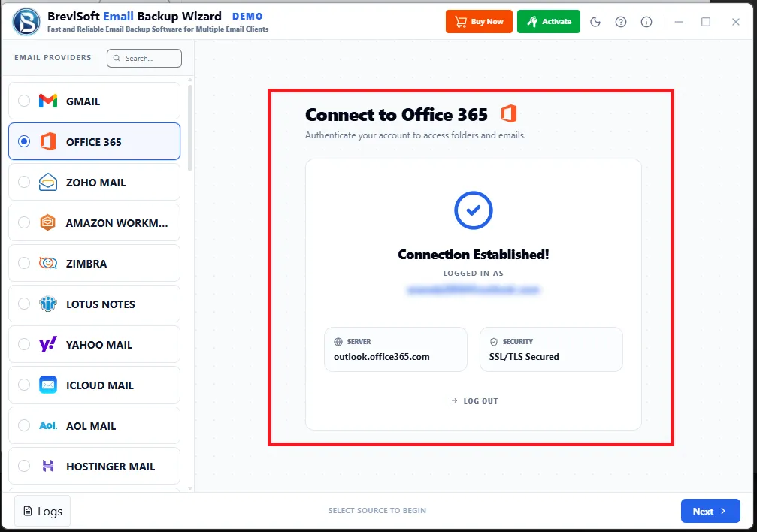Toggle dark mode moon icon

click(595, 22)
